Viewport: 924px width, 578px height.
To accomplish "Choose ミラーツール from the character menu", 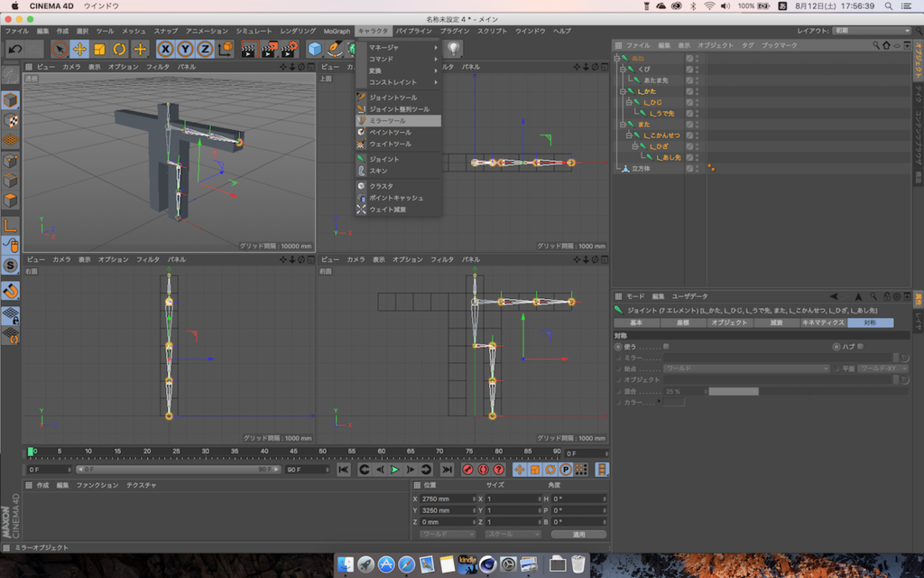I will 398,120.
